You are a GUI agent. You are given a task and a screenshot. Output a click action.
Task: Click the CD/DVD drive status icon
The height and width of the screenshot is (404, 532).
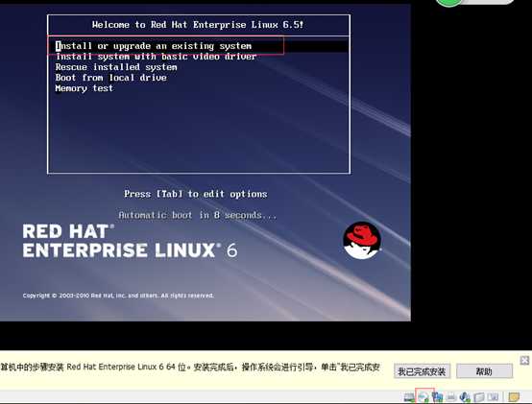point(423,397)
